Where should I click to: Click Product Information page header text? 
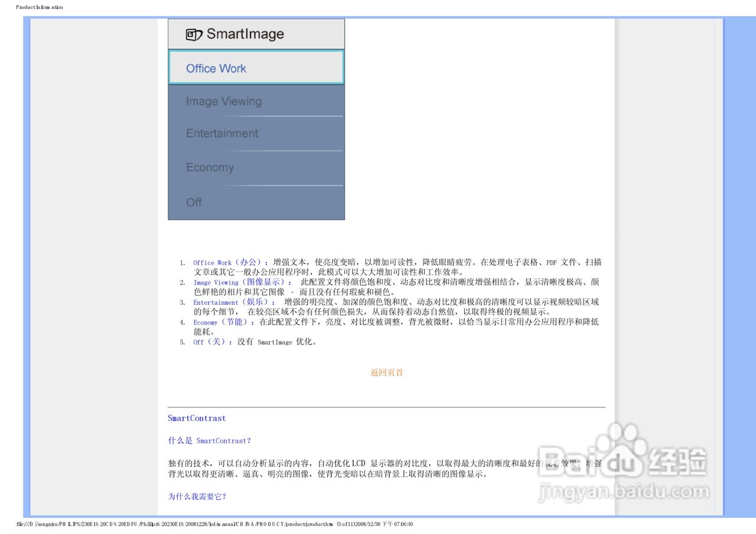coord(39,7)
